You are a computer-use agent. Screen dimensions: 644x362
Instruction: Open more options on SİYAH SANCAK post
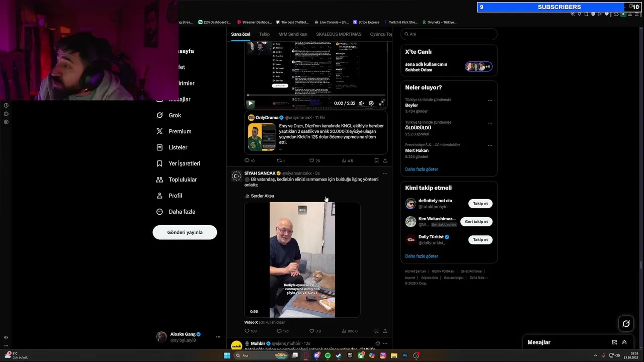(x=385, y=173)
